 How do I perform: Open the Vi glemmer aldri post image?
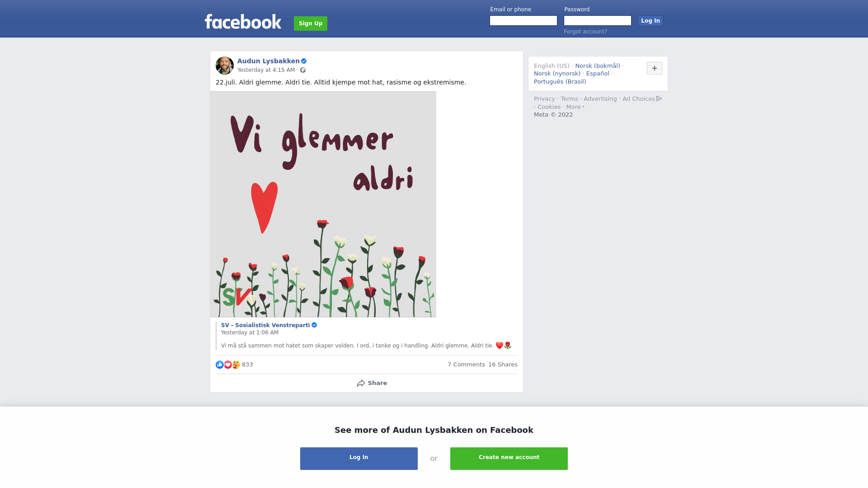323,204
